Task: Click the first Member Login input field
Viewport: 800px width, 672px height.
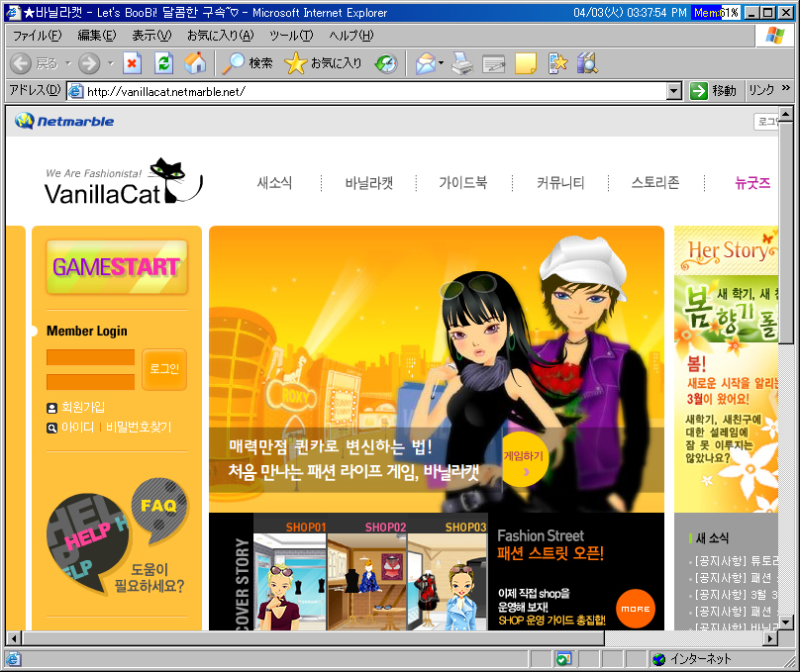Action: pos(90,357)
